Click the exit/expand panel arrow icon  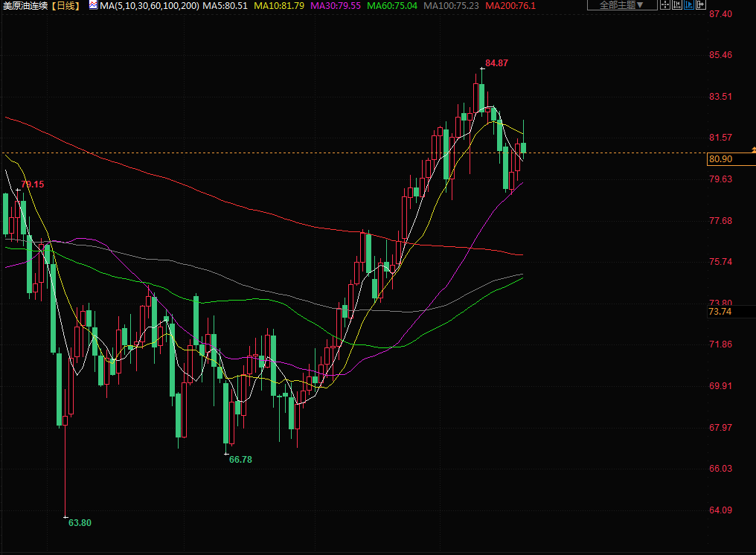click(700, 5)
